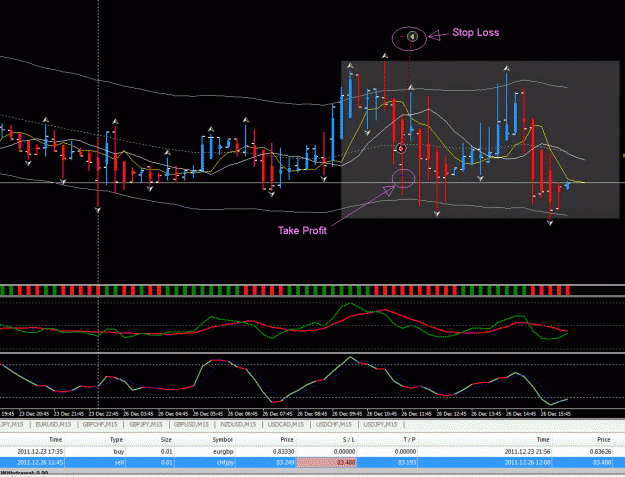Click close time 2011.12.26 12:00
625x477 pixels.
click(527, 463)
